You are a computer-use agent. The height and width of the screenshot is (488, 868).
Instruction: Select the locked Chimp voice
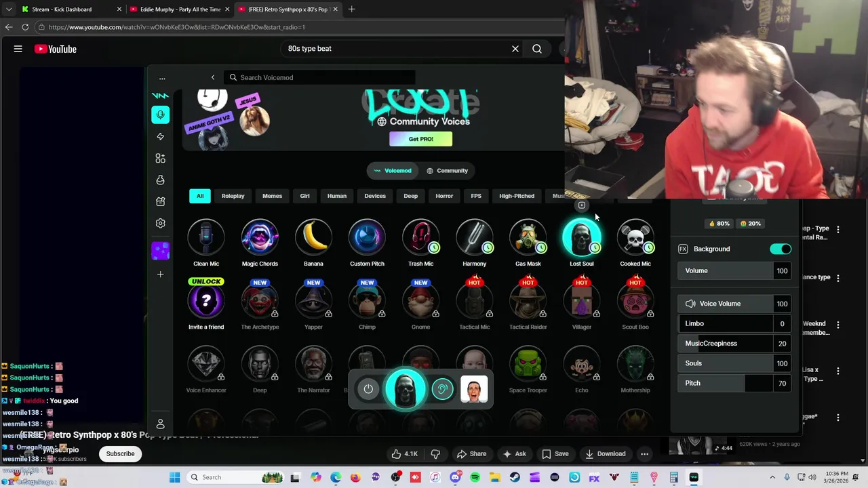pyautogui.click(x=367, y=300)
